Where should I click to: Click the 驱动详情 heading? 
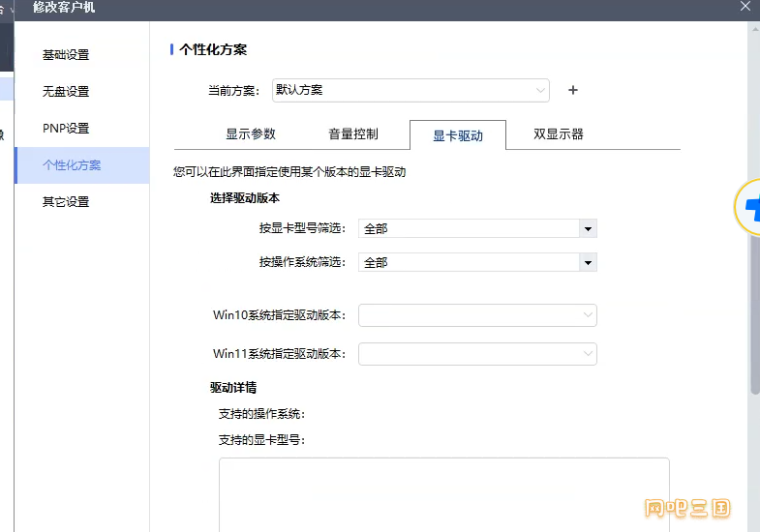(233, 387)
